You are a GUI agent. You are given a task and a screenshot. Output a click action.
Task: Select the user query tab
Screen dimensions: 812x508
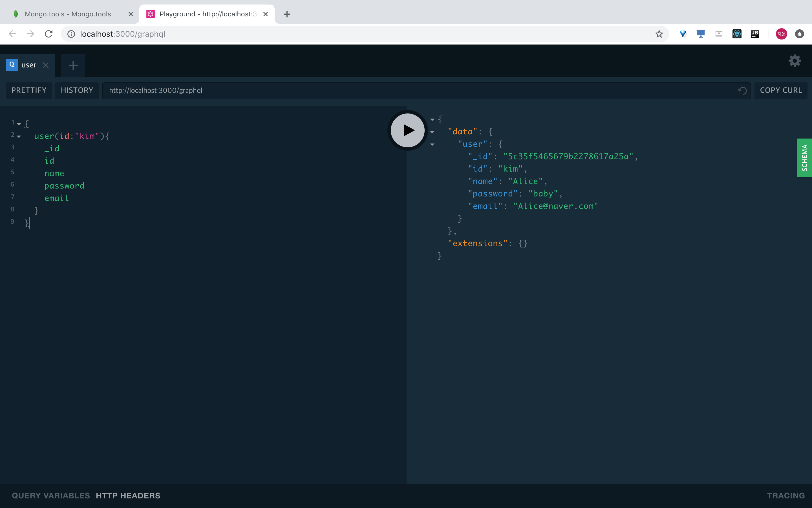coord(28,65)
